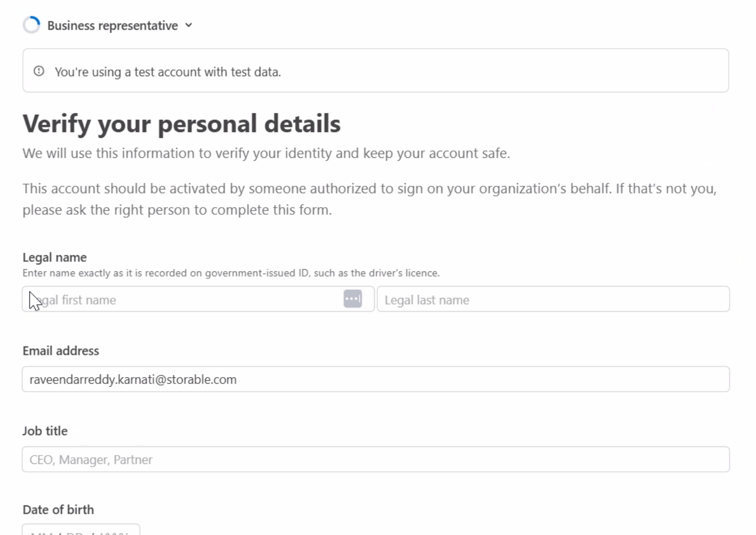
Task: Focus the Legal first name field
Action: coord(185,299)
